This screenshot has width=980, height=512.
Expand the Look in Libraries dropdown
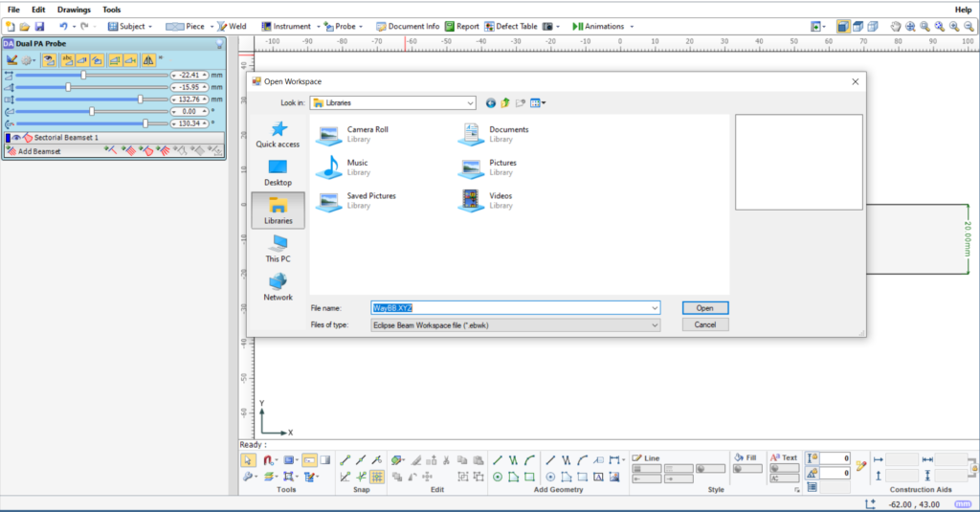[470, 103]
